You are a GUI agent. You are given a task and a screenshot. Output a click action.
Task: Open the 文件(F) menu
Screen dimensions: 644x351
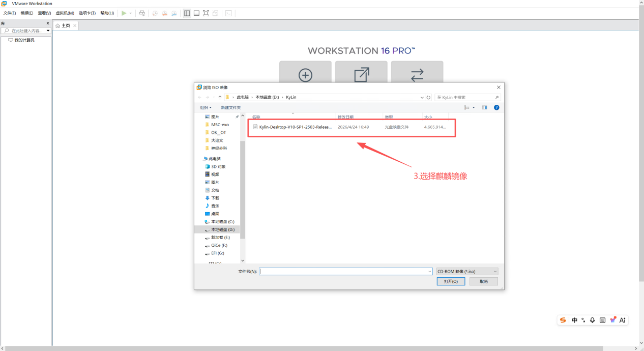click(10, 13)
